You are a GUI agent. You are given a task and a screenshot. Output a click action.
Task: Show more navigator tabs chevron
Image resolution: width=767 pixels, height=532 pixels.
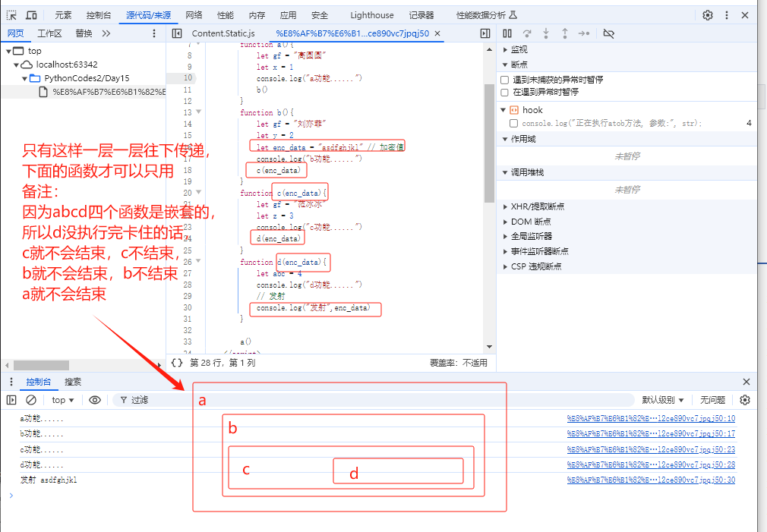(x=106, y=33)
